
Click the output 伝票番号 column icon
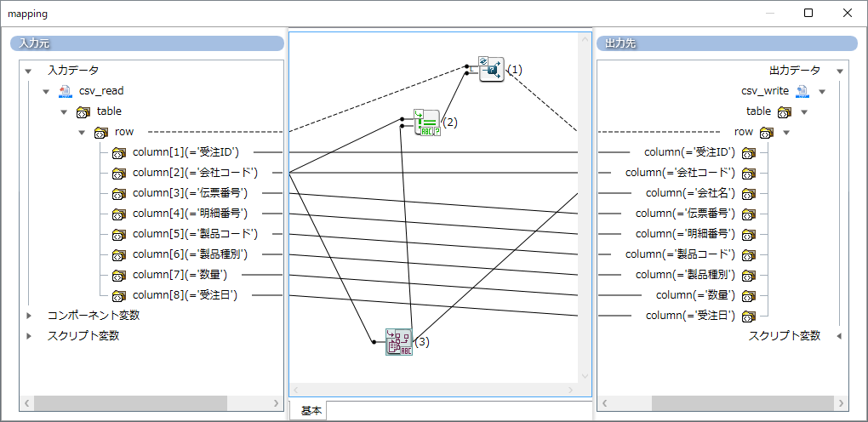[748, 214]
